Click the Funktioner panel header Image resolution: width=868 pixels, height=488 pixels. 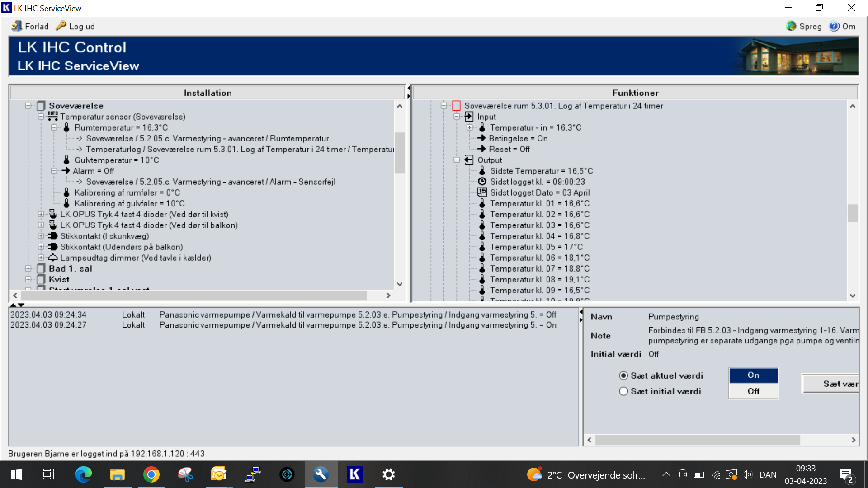pyautogui.click(x=635, y=93)
